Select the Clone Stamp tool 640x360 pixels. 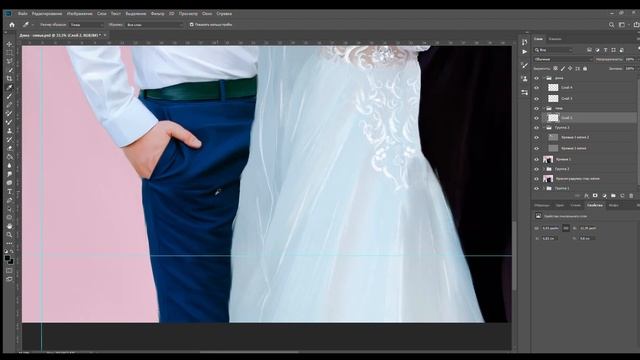(9, 131)
